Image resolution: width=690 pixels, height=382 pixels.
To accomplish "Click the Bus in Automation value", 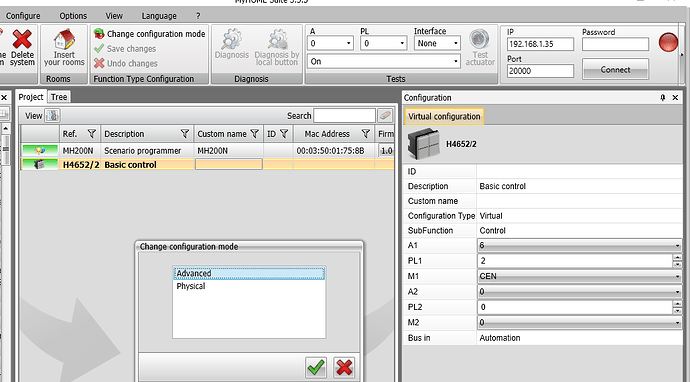I will click(x=579, y=338).
